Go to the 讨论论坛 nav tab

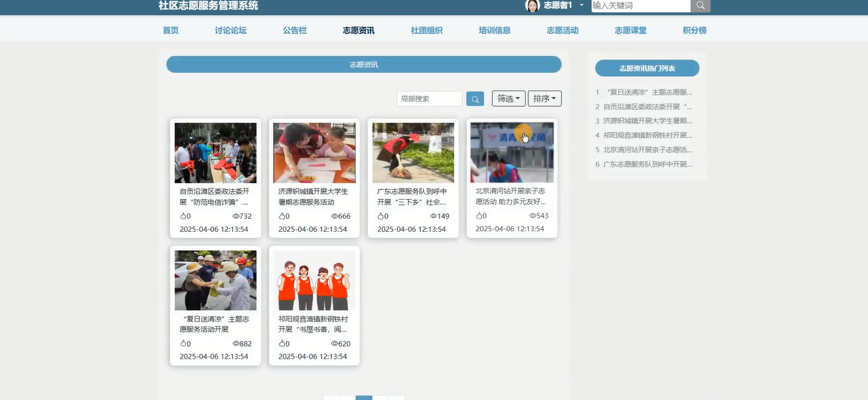[231, 30]
